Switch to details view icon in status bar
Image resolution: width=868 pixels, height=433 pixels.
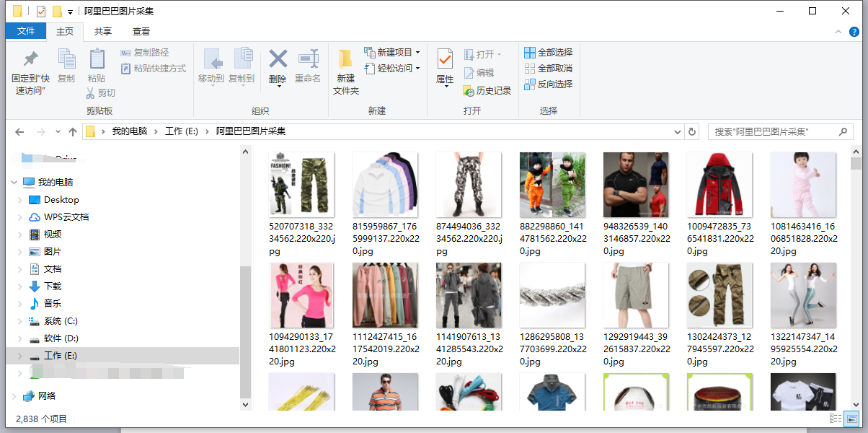point(836,419)
